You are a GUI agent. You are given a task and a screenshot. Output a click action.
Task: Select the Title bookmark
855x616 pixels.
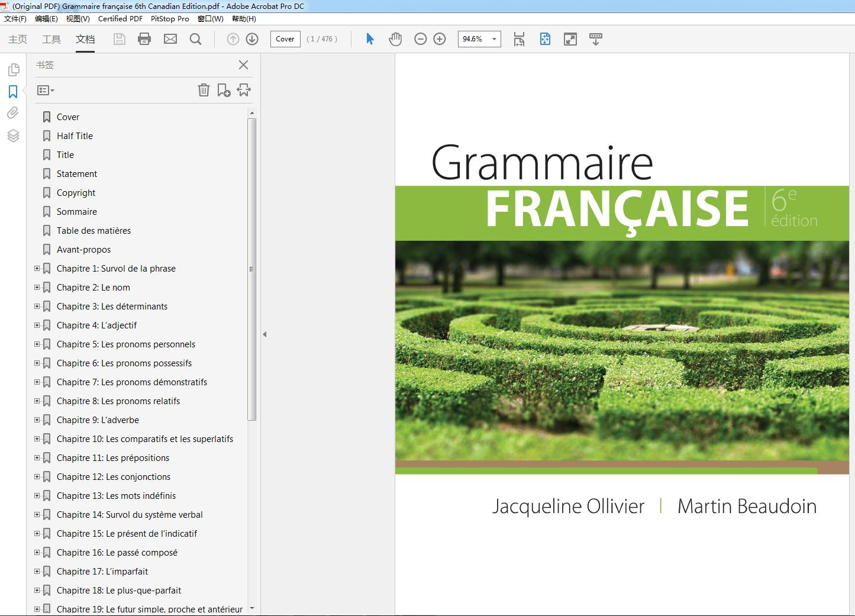pyautogui.click(x=65, y=155)
